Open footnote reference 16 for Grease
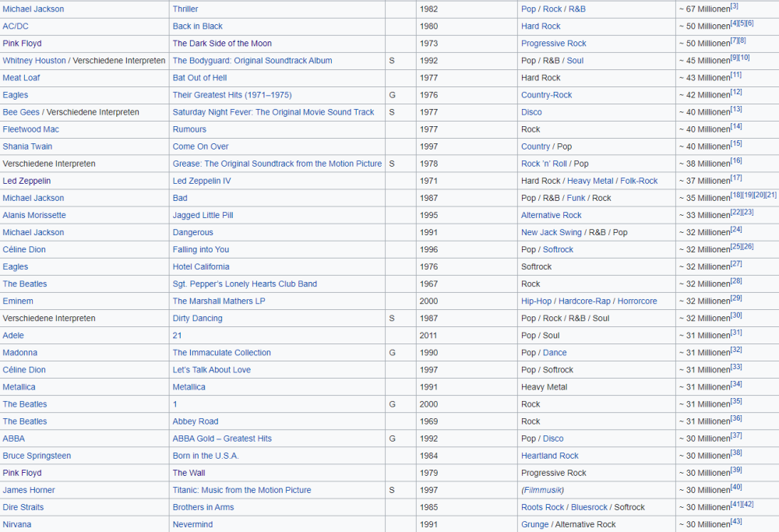The image size is (779, 532). click(736, 160)
